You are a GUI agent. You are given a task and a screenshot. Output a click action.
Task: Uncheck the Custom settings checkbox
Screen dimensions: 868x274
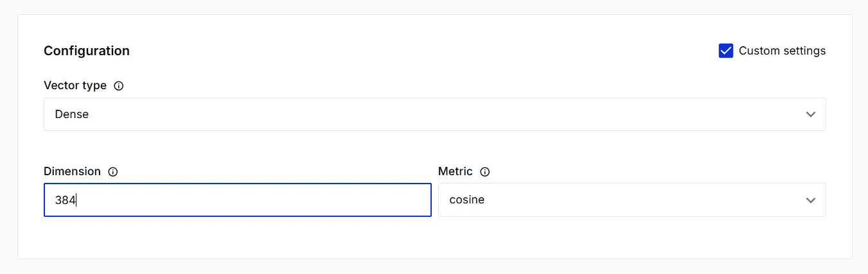tap(726, 51)
